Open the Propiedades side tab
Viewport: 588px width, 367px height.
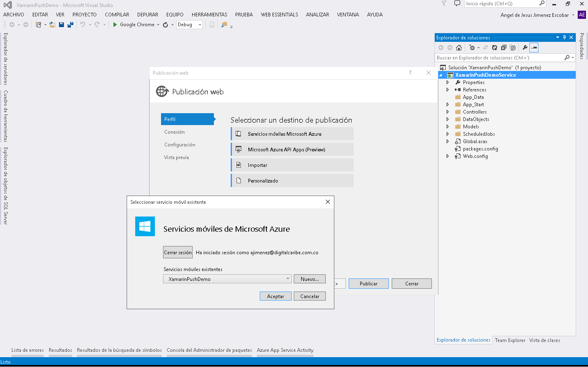click(582, 46)
